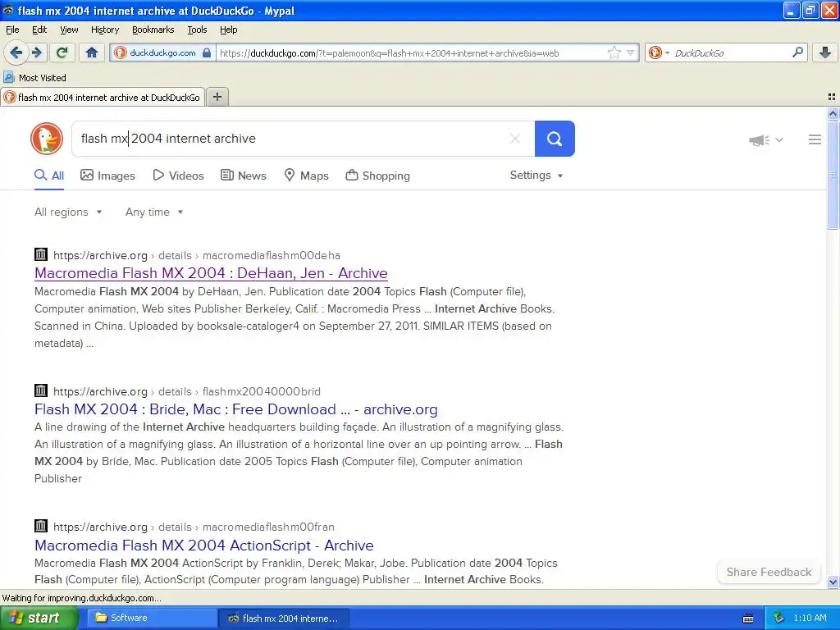Switch to Videos results
The height and width of the screenshot is (630, 840).
178,176
